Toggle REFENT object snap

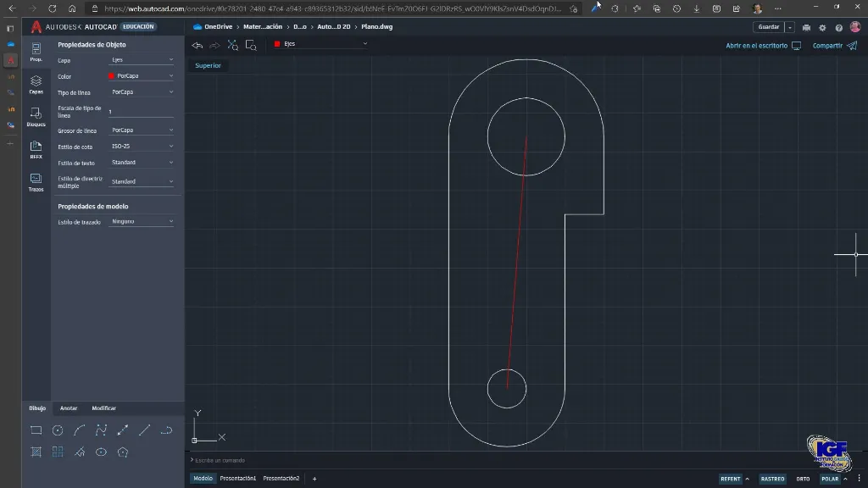click(x=730, y=479)
